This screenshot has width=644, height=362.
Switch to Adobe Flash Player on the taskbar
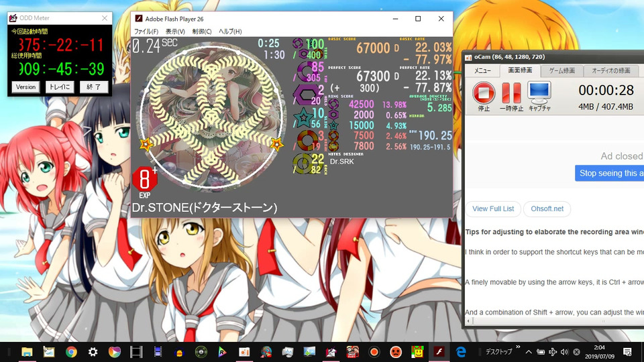click(439, 352)
